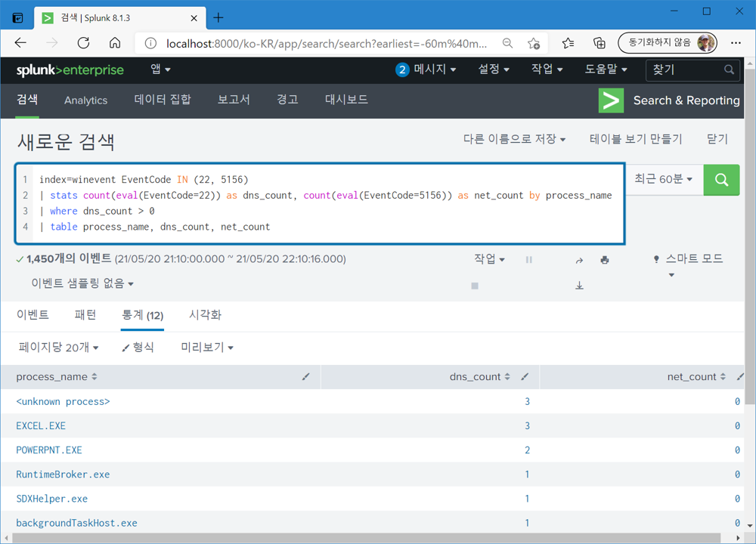The width and height of the screenshot is (756, 544).
Task: Stop the search job
Action: (x=474, y=286)
